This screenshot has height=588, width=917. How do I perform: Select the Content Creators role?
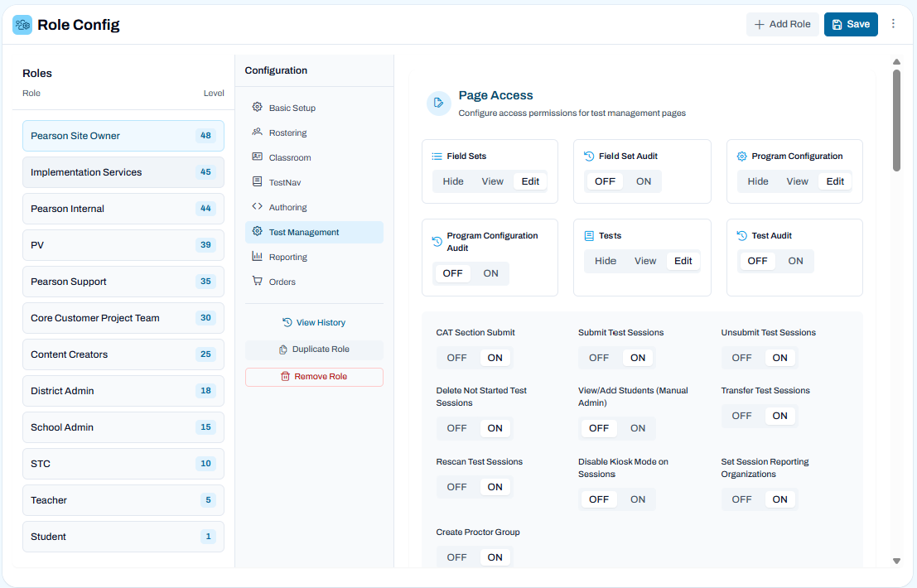[123, 354]
